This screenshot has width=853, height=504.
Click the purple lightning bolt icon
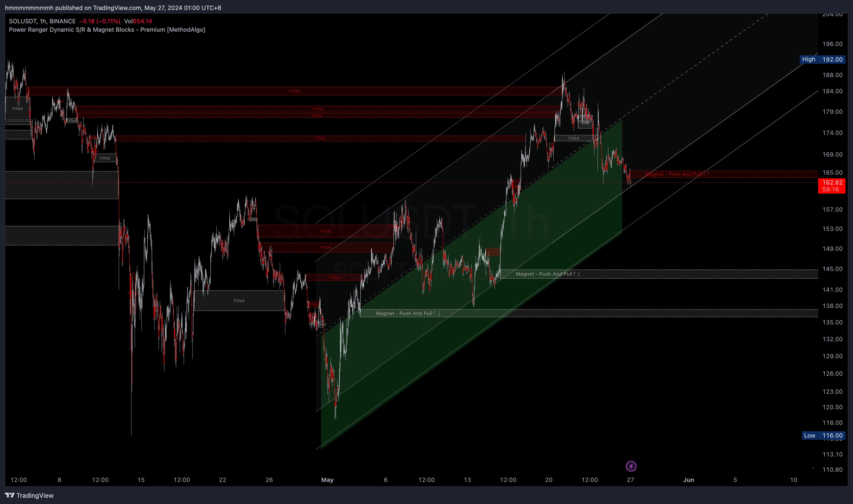point(631,466)
